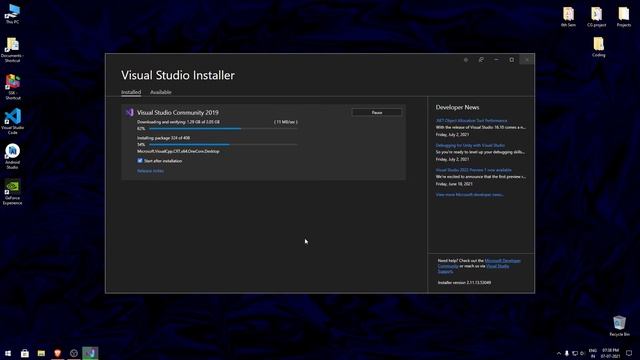Open Debugging for Unity news link
The width and height of the screenshot is (640, 360).
[470, 145]
